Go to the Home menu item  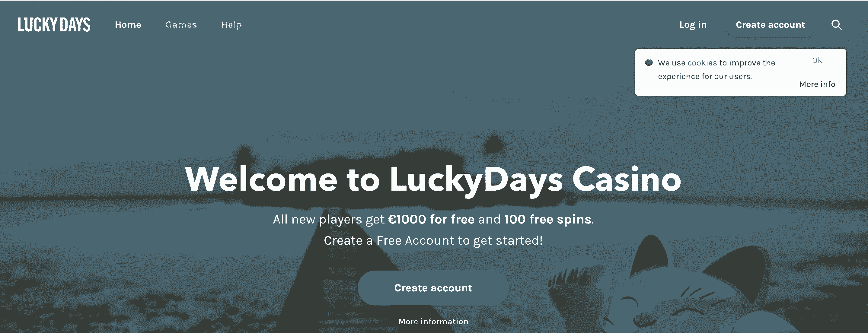[x=128, y=24]
